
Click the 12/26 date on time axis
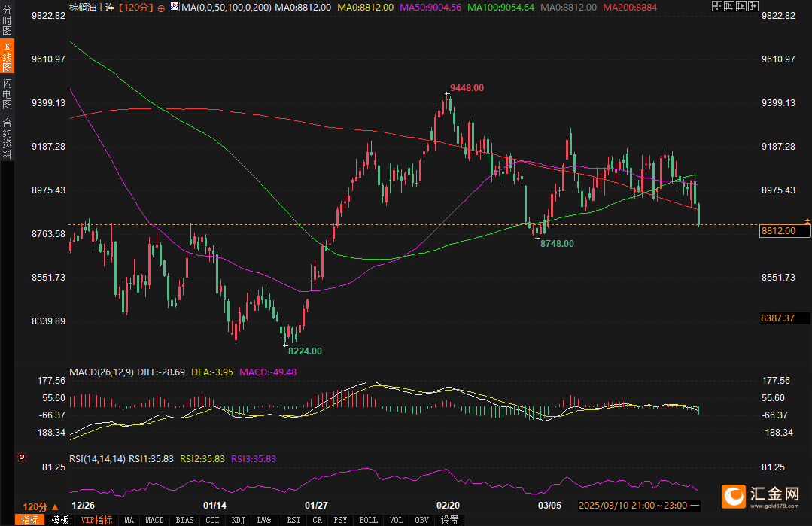click(x=83, y=505)
